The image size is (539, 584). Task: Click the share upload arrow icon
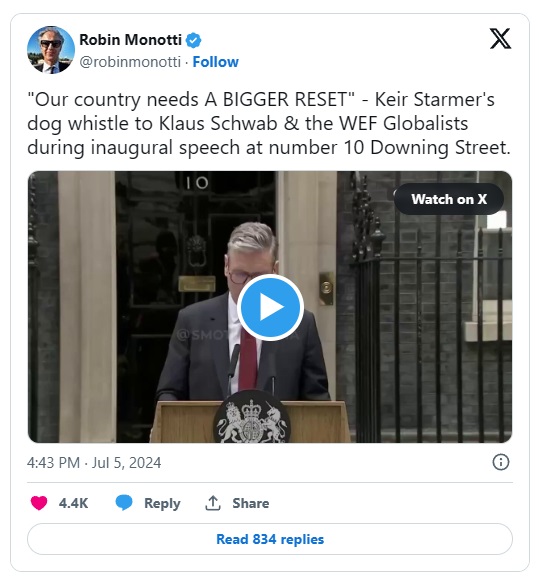tap(213, 503)
